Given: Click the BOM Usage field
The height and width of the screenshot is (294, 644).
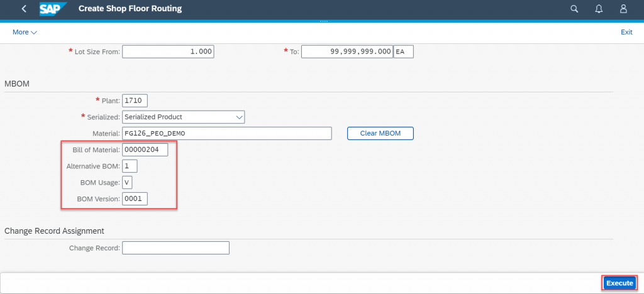Looking at the screenshot, I should 127,182.
